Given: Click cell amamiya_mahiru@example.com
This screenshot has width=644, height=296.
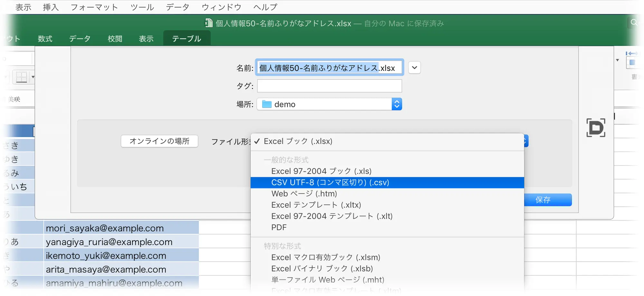Looking at the screenshot, I should tap(121, 283).
